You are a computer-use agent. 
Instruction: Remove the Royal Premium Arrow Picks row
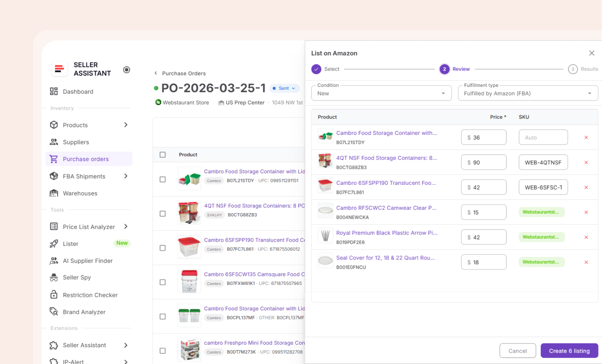(586, 237)
